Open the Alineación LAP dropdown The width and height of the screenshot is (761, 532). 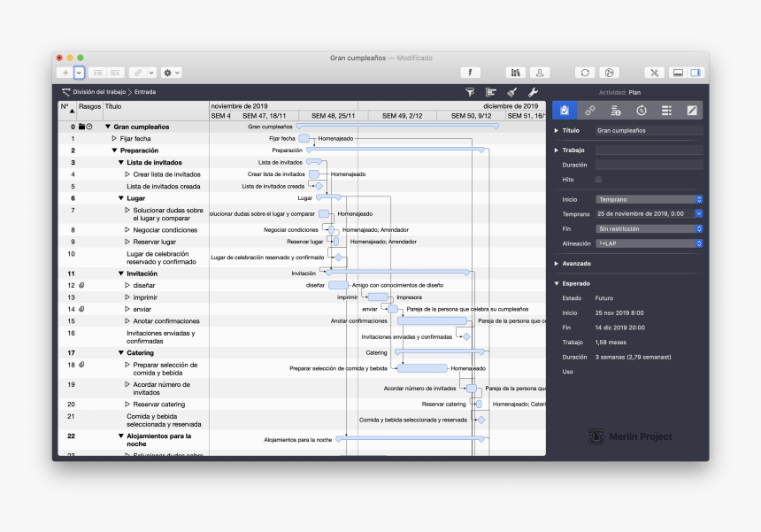pos(649,243)
